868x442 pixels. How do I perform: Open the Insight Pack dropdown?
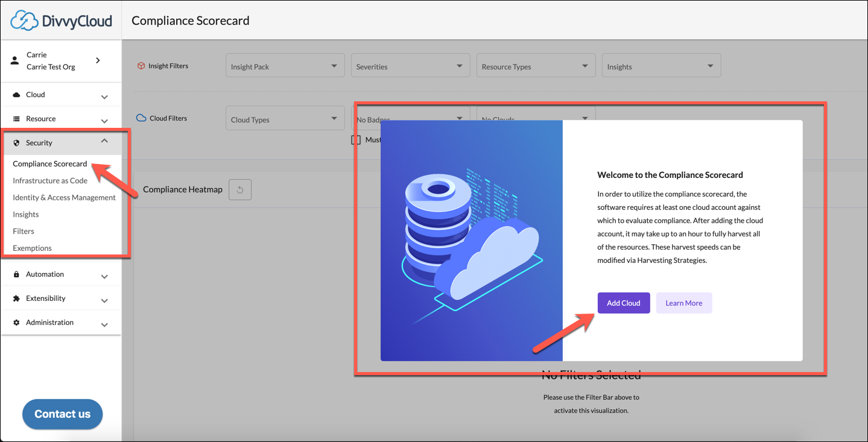(285, 66)
